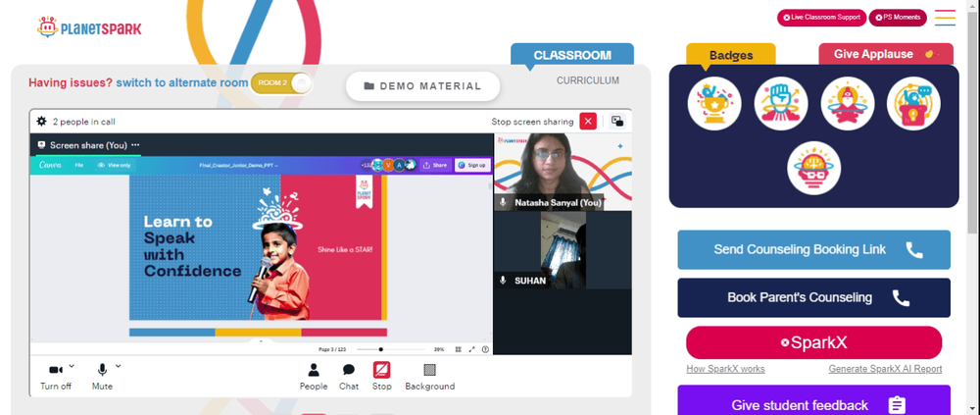Select SUHAN's video tile

(563, 250)
